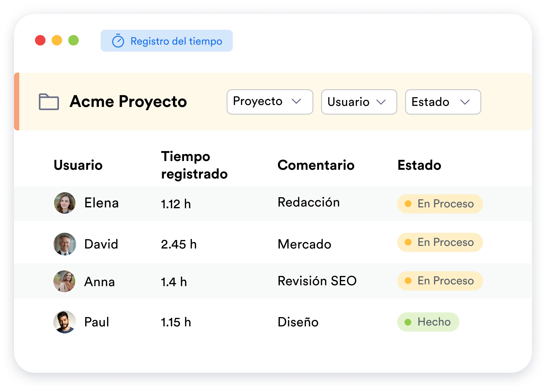Click the yellow dot in Elena's En Proceso badge

tap(409, 204)
